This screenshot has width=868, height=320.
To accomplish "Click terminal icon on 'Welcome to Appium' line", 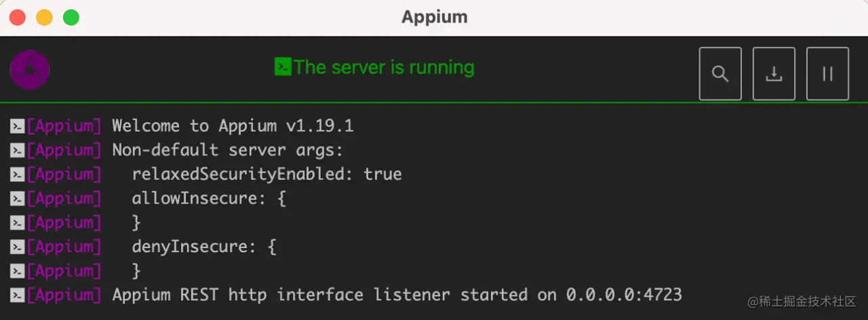I will tap(18, 126).
